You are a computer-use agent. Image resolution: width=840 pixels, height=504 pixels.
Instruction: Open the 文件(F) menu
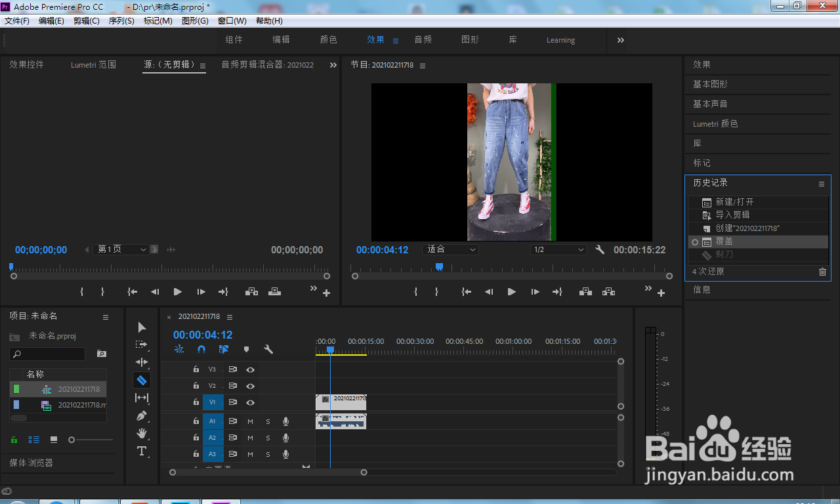[x=17, y=21]
